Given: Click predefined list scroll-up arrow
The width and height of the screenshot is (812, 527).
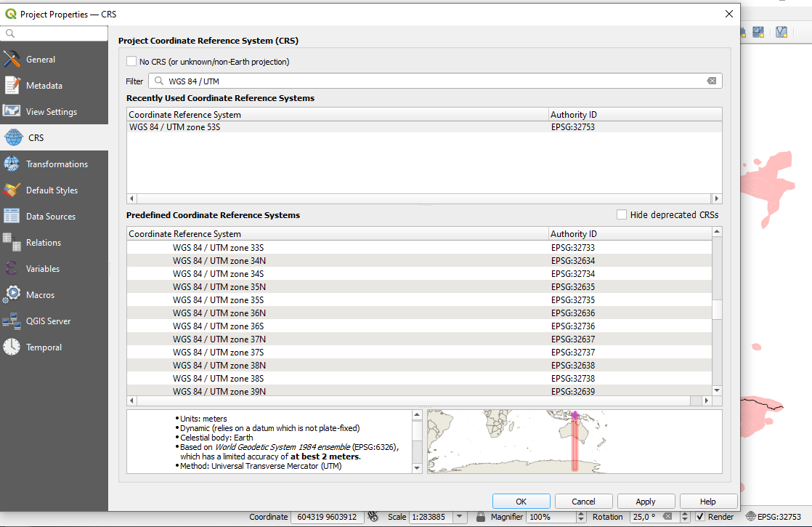Looking at the screenshot, I should pos(717,232).
